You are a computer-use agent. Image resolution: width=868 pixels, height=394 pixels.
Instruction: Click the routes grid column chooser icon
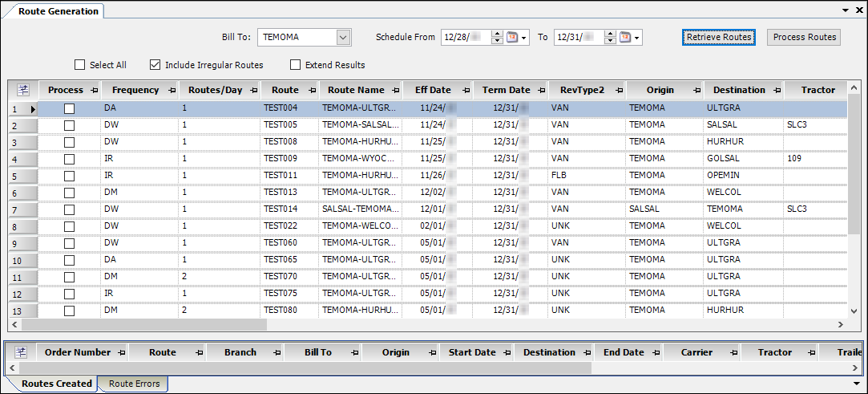coord(22,90)
